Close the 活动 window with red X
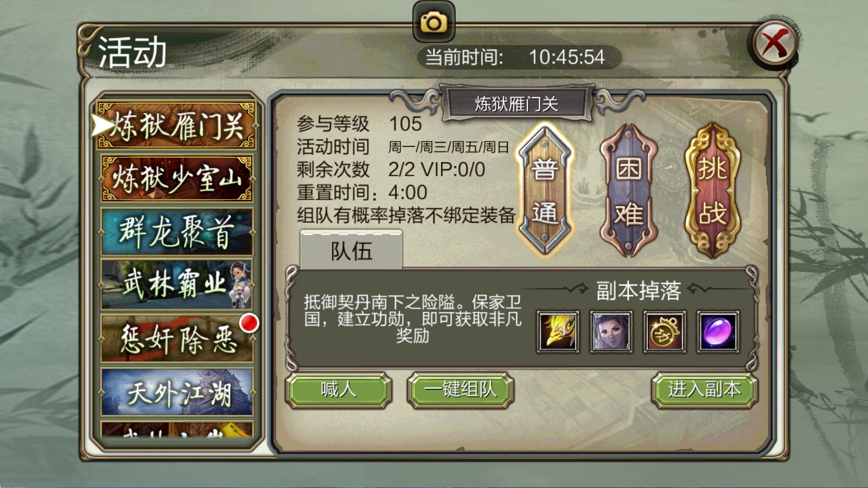Image resolution: width=868 pixels, height=488 pixels. (775, 44)
